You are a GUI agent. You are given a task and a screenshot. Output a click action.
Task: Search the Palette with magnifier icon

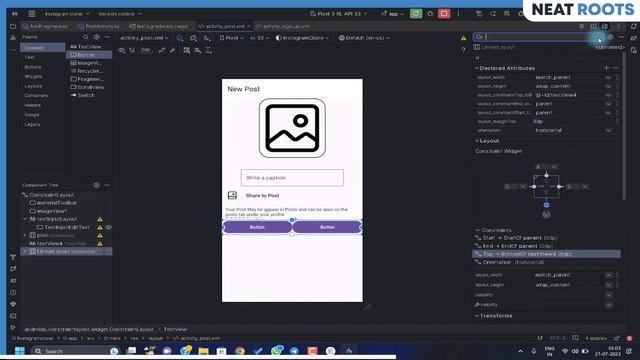click(86, 37)
